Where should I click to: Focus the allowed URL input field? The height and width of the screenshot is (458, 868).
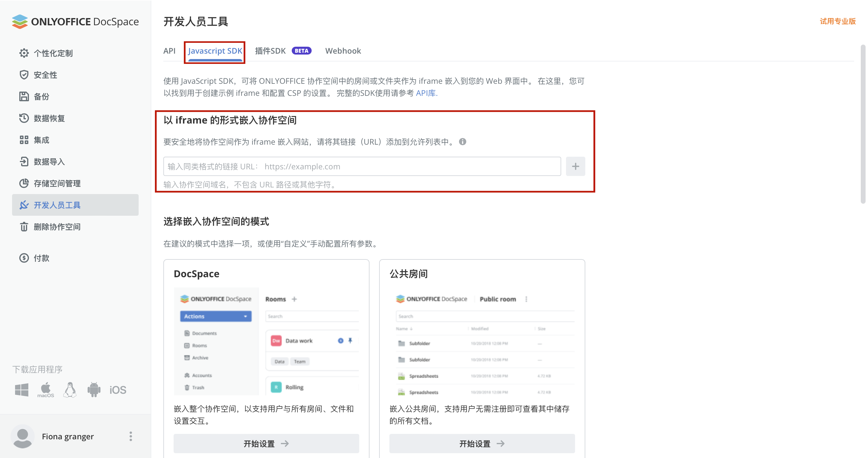tap(362, 166)
